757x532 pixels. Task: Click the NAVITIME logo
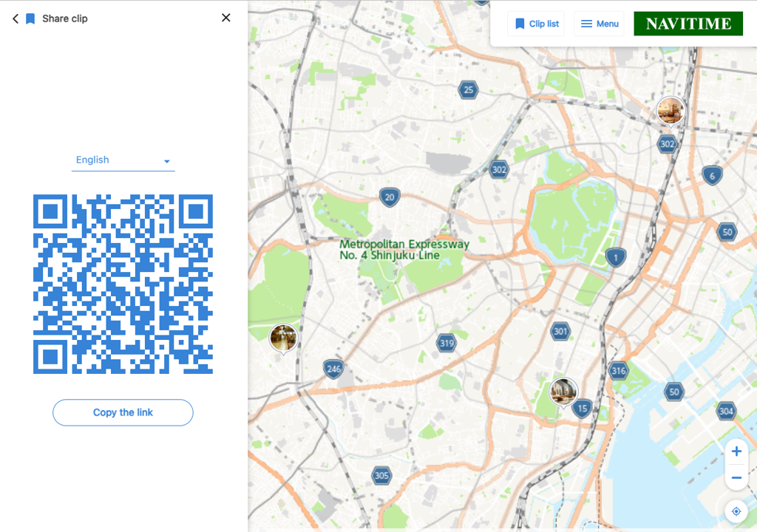click(688, 24)
